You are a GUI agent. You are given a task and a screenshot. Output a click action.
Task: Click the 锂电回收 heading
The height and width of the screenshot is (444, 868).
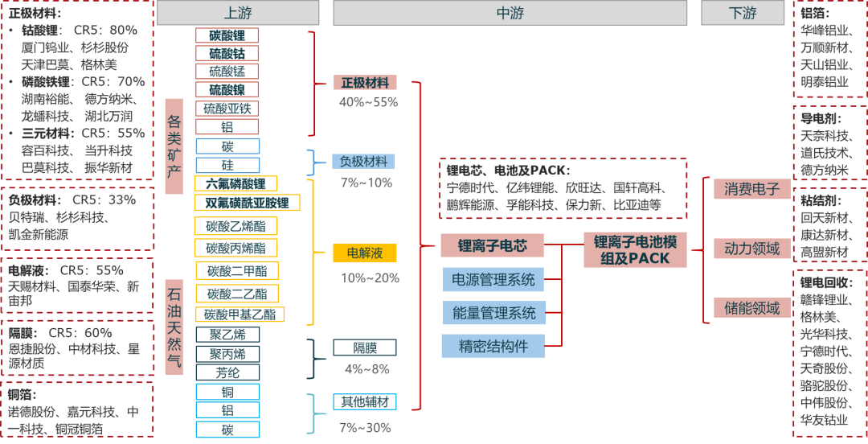point(828,283)
